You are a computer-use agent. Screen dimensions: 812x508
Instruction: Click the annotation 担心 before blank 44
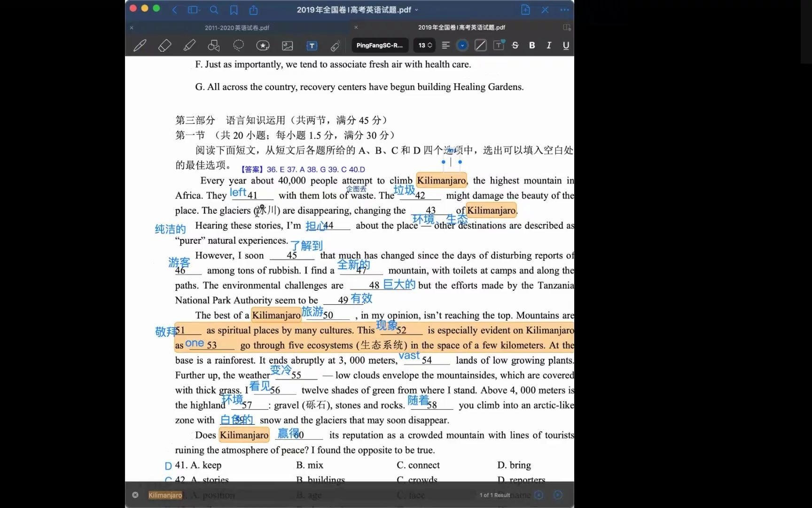coord(315,226)
